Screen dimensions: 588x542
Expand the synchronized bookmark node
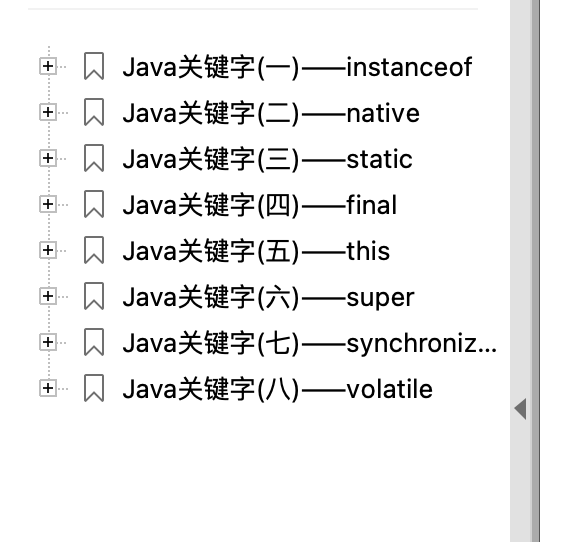48,342
